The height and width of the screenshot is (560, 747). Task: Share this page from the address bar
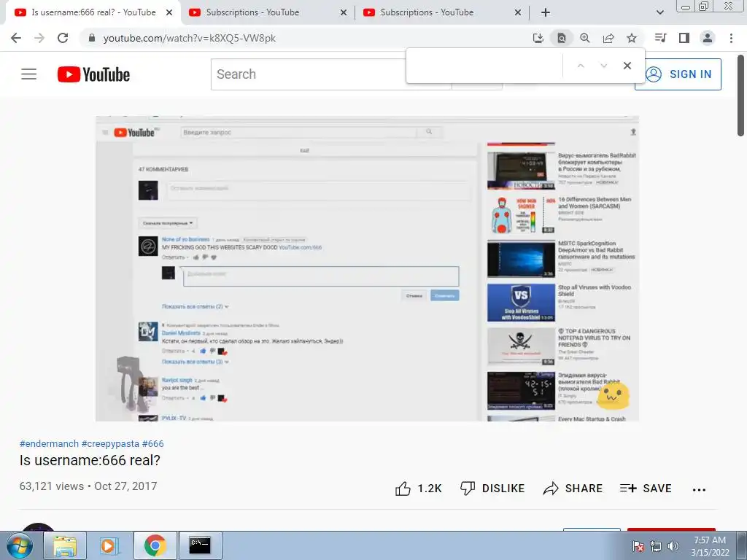608,38
